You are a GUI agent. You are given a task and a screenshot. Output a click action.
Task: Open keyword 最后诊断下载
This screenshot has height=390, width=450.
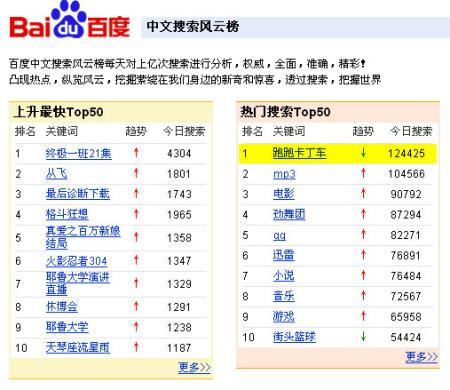(x=78, y=194)
